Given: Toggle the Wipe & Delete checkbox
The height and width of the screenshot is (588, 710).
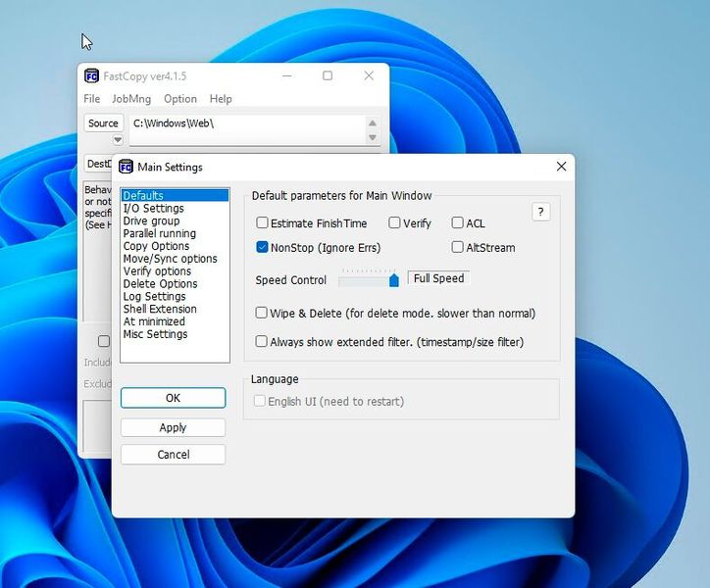Looking at the screenshot, I should (x=262, y=314).
